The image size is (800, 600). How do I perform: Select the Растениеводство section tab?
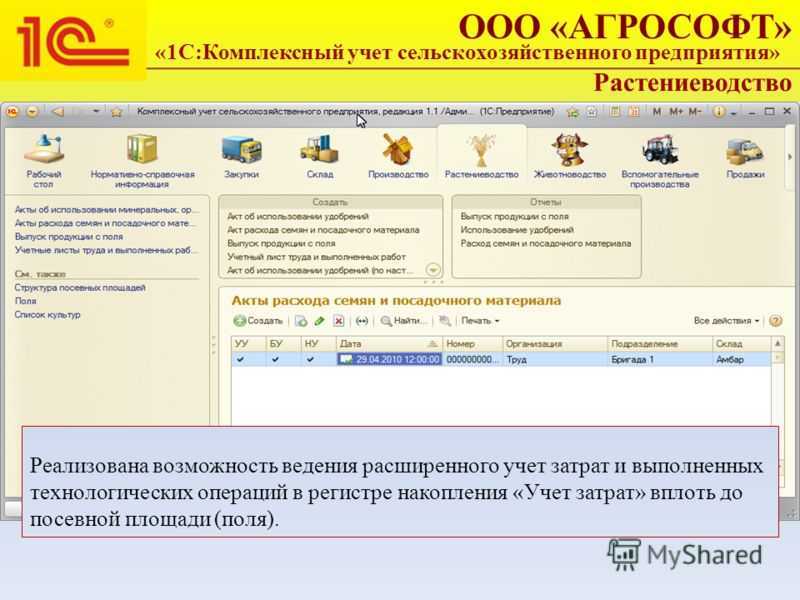[x=482, y=156]
